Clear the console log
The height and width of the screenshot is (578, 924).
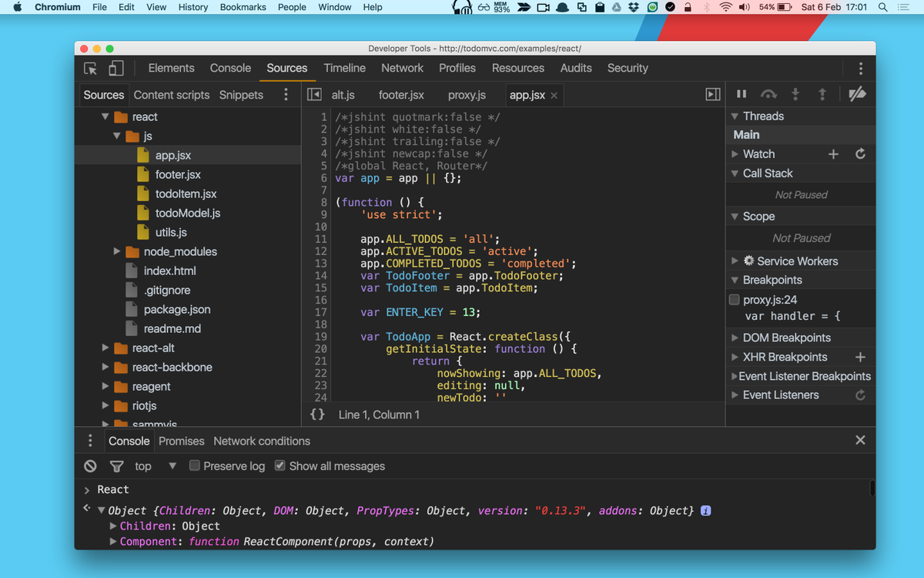click(x=90, y=466)
